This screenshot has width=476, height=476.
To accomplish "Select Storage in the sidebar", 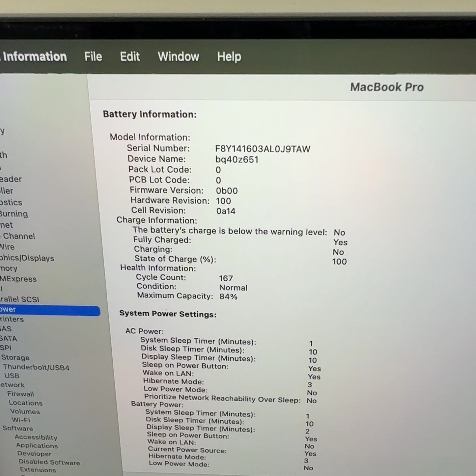I will [x=15, y=357].
